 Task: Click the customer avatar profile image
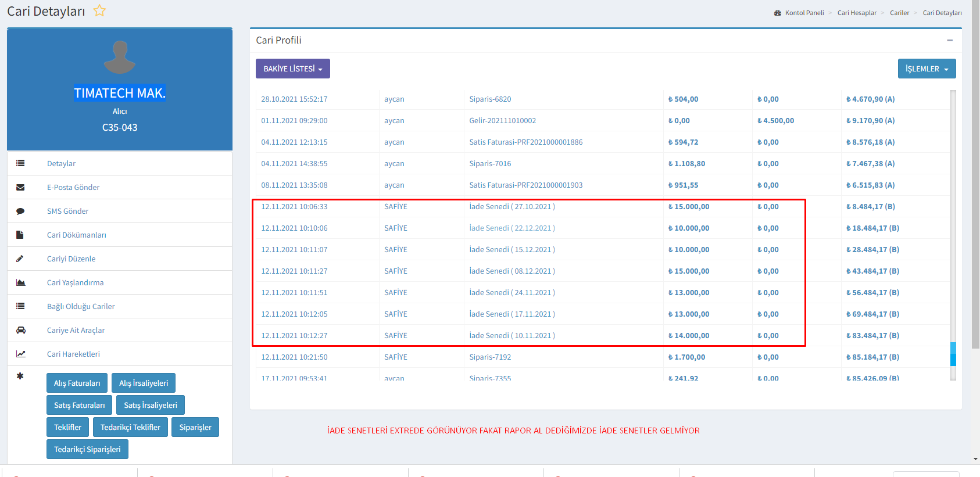click(x=120, y=57)
